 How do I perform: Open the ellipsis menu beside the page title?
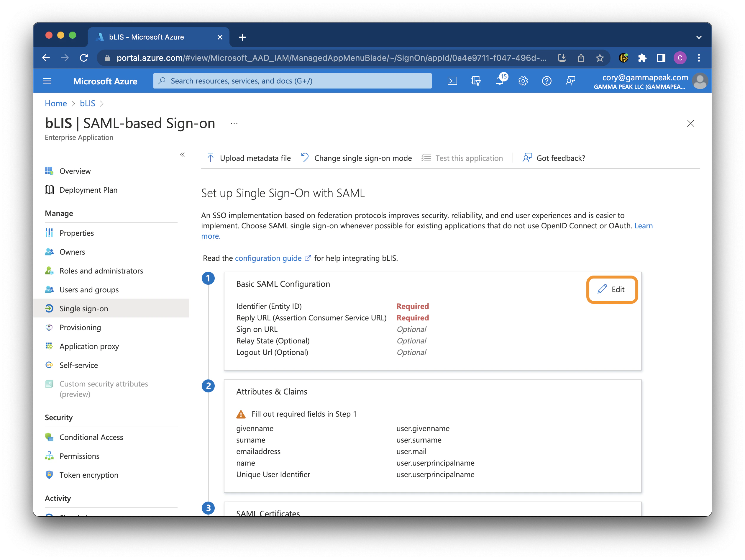point(234,123)
